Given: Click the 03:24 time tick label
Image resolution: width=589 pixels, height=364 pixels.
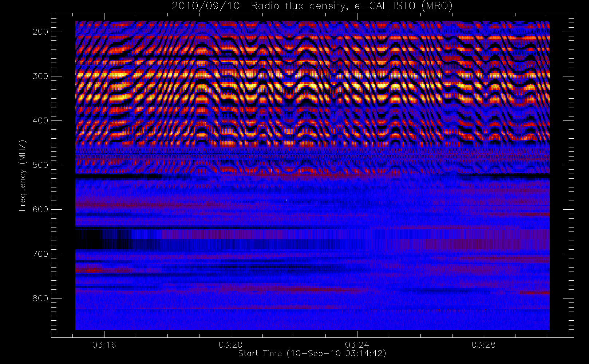Looking at the screenshot, I should 357,345.
